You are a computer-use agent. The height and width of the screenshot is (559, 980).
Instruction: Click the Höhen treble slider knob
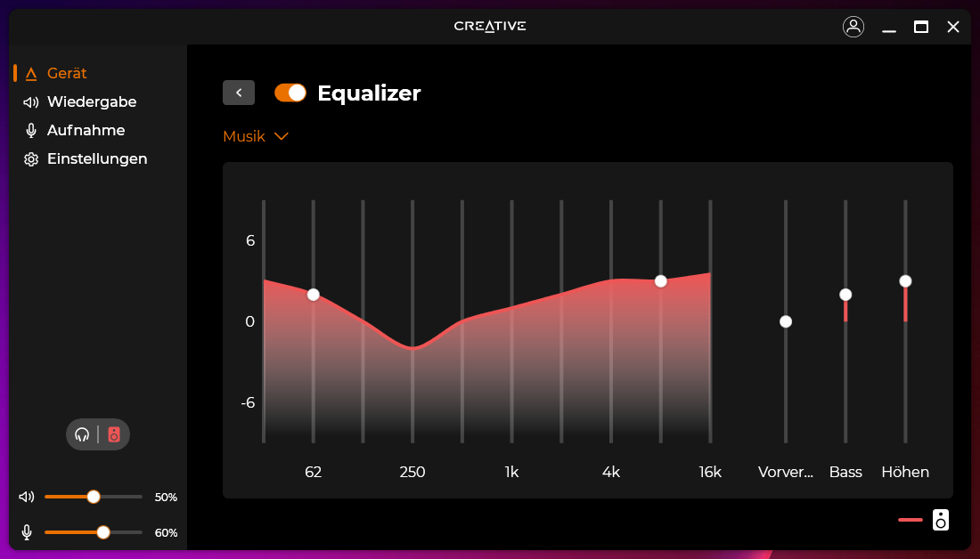coord(905,281)
